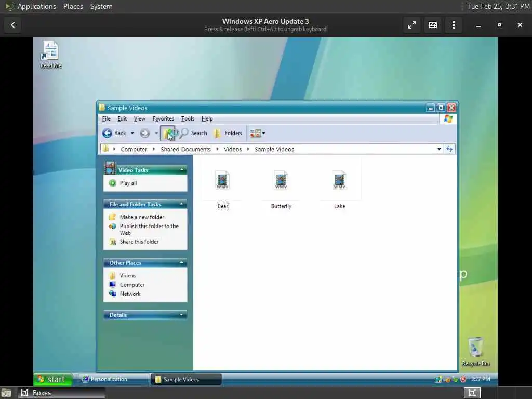Click the Forward arrow button
The width and height of the screenshot is (532, 399).
145,134
